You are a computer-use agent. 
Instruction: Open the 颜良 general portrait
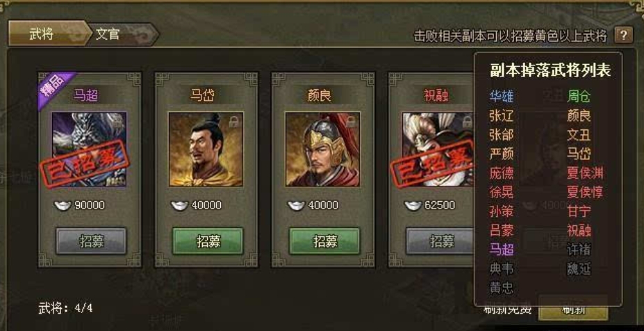tap(322, 150)
